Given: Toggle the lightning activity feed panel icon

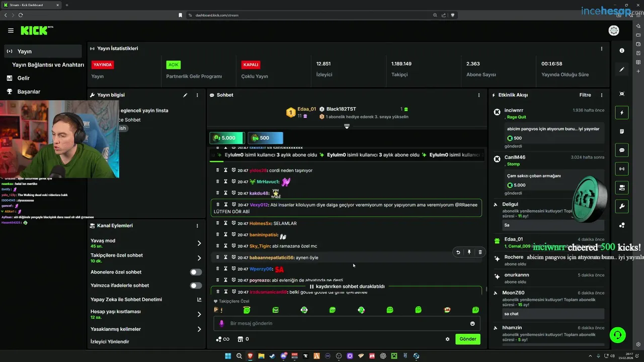Looking at the screenshot, I should tap(622, 113).
